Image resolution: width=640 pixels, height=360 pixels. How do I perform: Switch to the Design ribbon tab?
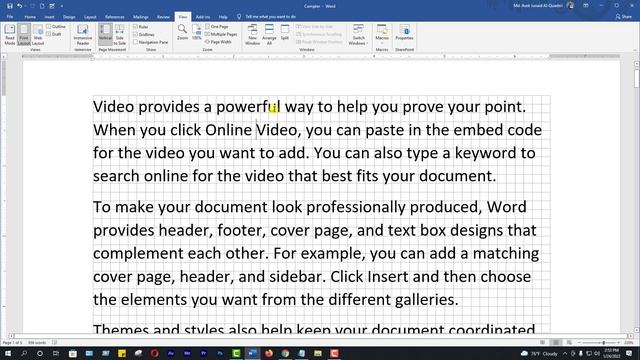(69, 17)
